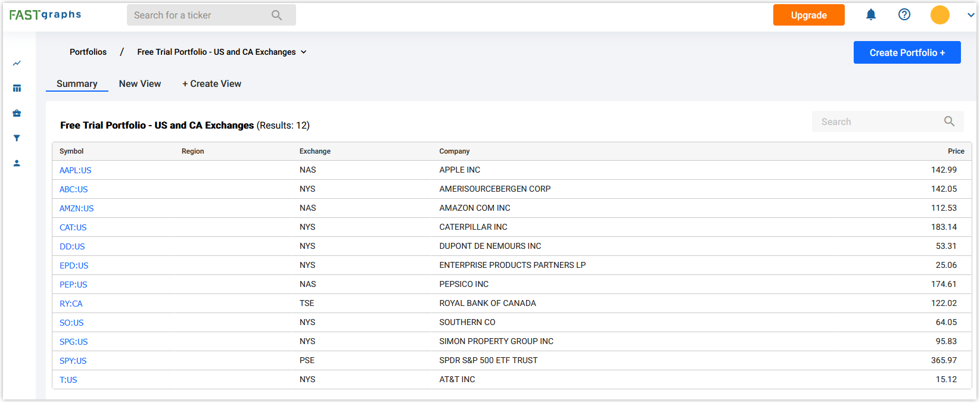
Task: Switch to the New View tab
Action: point(140,84)
